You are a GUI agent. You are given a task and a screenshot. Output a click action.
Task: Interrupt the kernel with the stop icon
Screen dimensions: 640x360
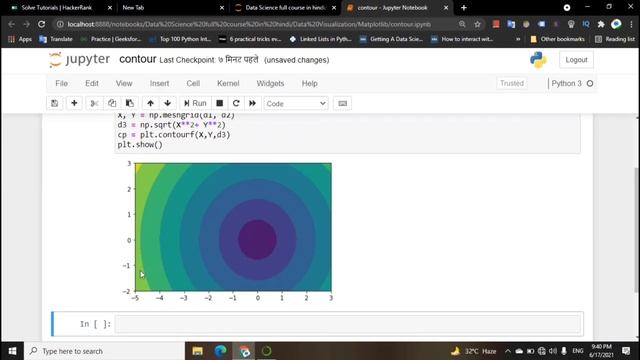220,103
